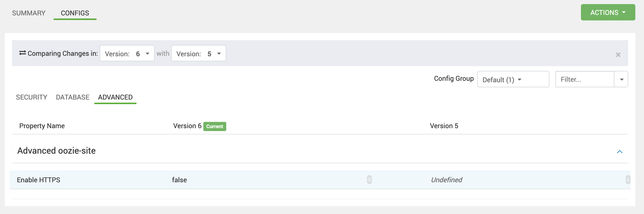Viewport: 644px width, 214px height.
Task: Click the Filter dropdown arrow
Action: point(621,79)
